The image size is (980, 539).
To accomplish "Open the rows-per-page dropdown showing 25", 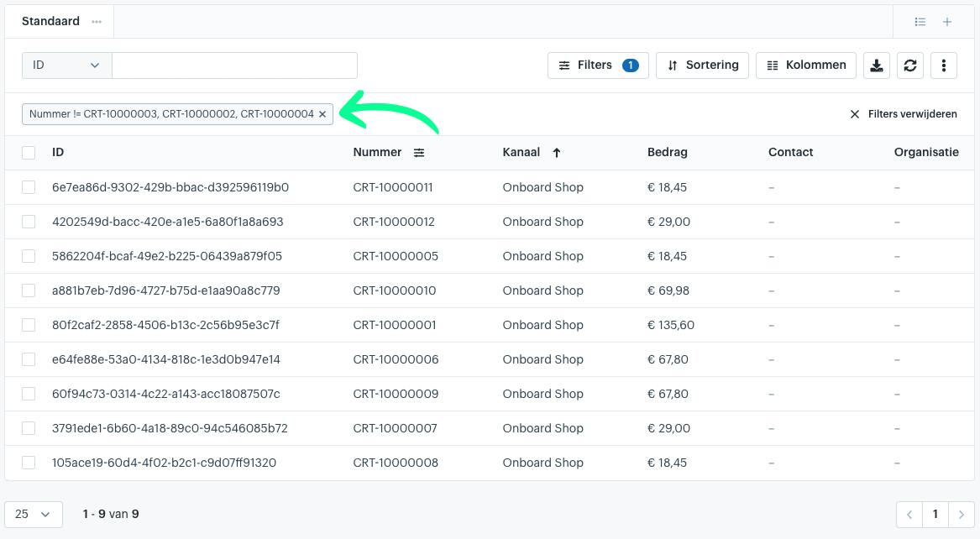I will coord(33,515).
